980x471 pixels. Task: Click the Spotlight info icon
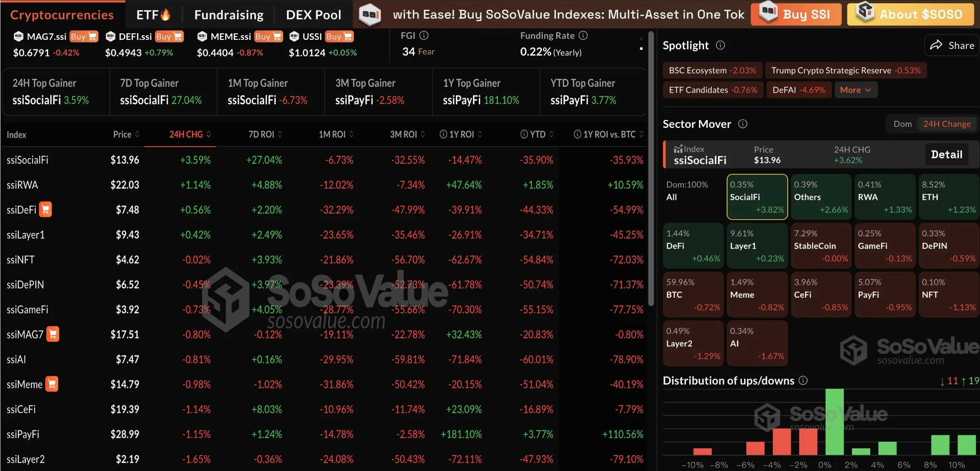(x=720, y=45)
